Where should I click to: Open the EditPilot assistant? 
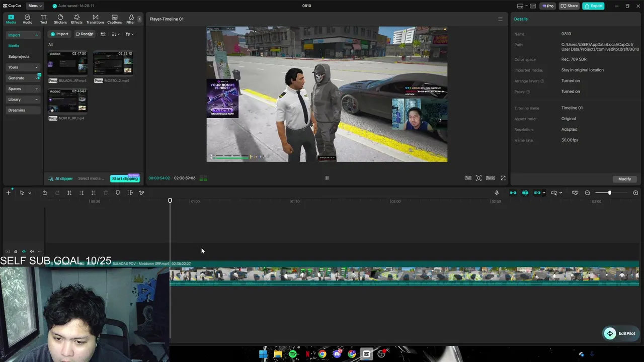(x=620, y=333)
